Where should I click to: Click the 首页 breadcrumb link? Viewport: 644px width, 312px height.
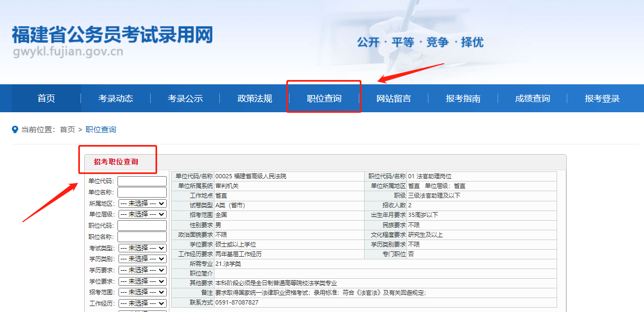tap(67, 129)
